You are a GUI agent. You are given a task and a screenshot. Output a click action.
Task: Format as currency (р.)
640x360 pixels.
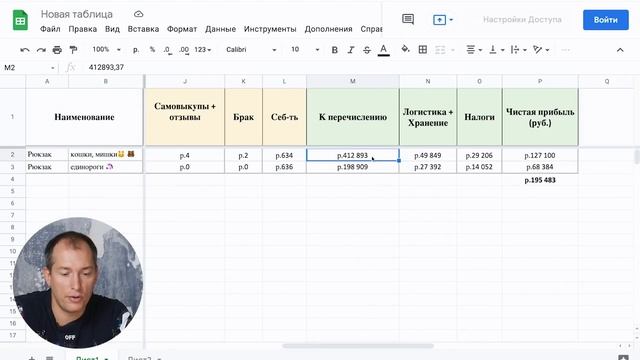point(136,50)
